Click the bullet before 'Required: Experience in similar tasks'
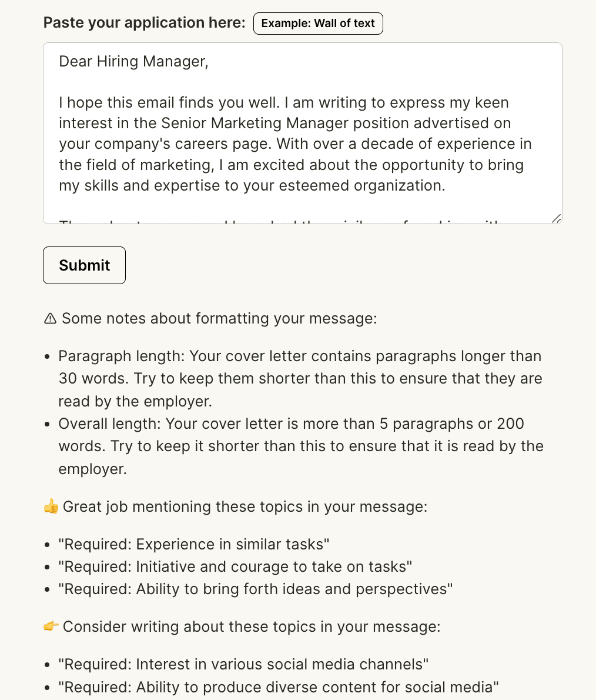The image size is (596, 700). (x=48, y=545)
